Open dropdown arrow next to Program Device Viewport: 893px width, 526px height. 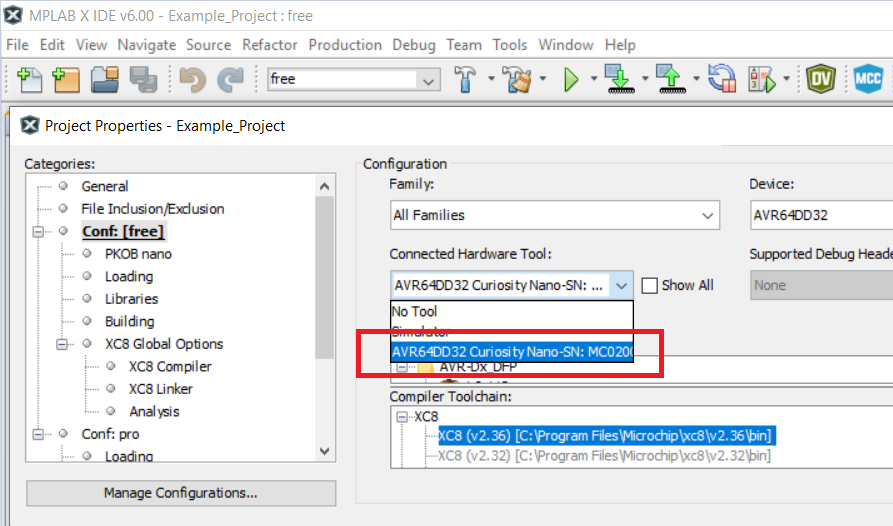645,79
